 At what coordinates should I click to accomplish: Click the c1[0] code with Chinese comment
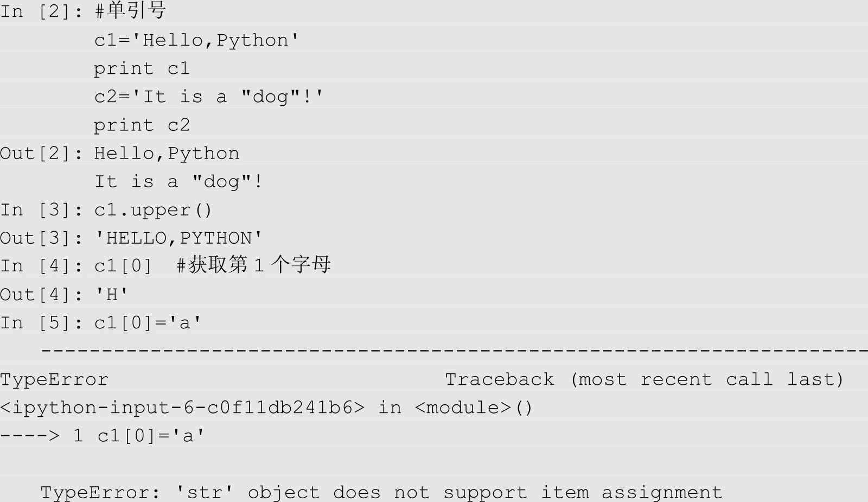click(212, 265)
